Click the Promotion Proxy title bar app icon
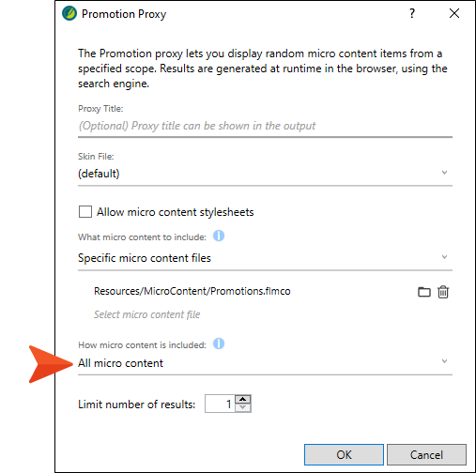 (69, 13)
